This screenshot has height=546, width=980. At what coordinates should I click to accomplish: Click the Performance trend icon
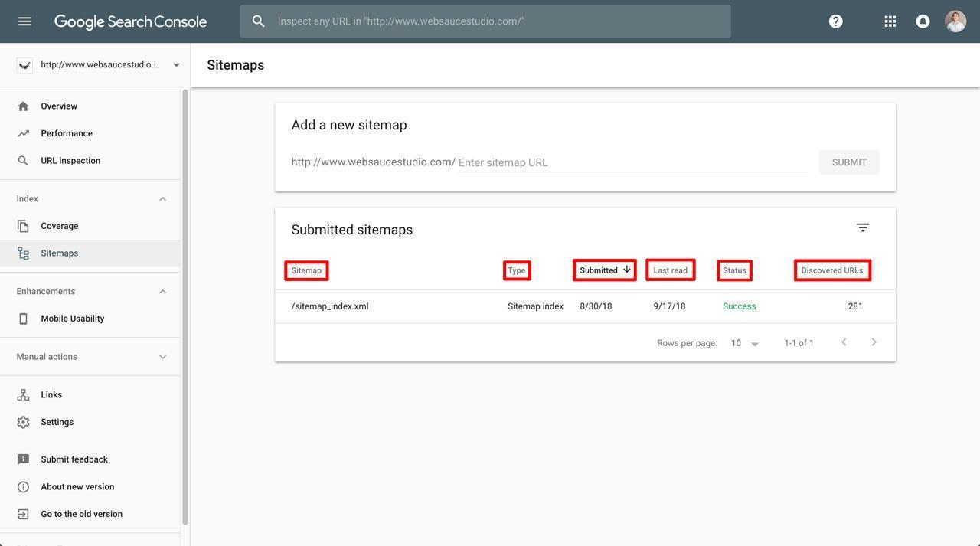point(23,133)
